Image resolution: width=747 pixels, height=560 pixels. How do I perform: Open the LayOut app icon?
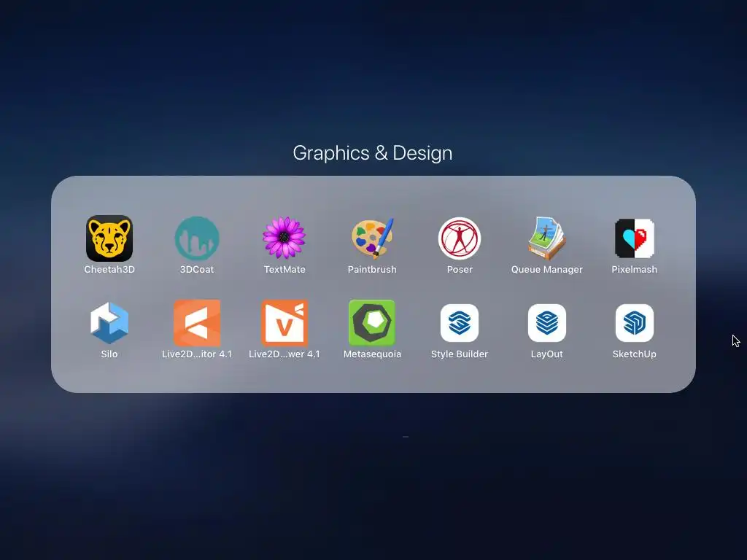(547, 323)
